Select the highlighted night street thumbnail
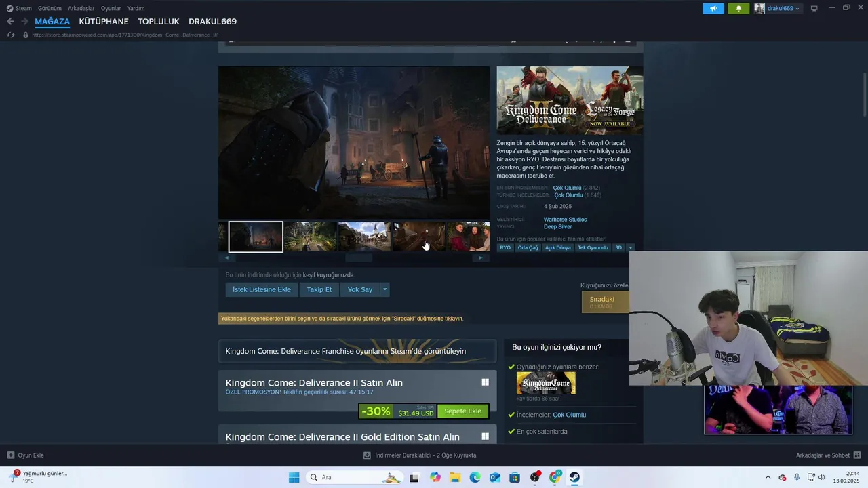Image resolution: width=868 pixels, height=488 pixels. tap(256, 237)
